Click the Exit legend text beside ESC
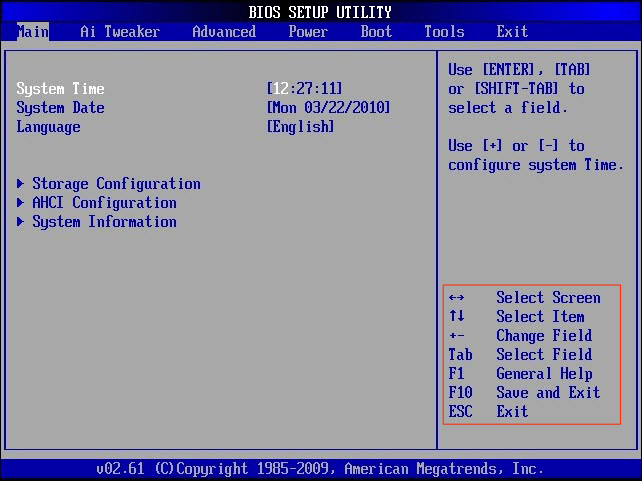Image resolution: width=642 pixels, height=481 pixels. (x=512, y=411)
